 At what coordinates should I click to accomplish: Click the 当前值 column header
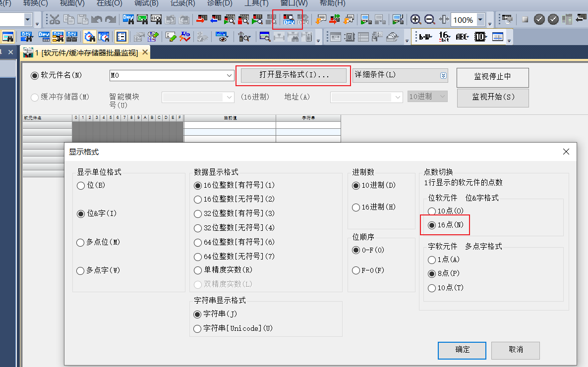pos(230,118)
